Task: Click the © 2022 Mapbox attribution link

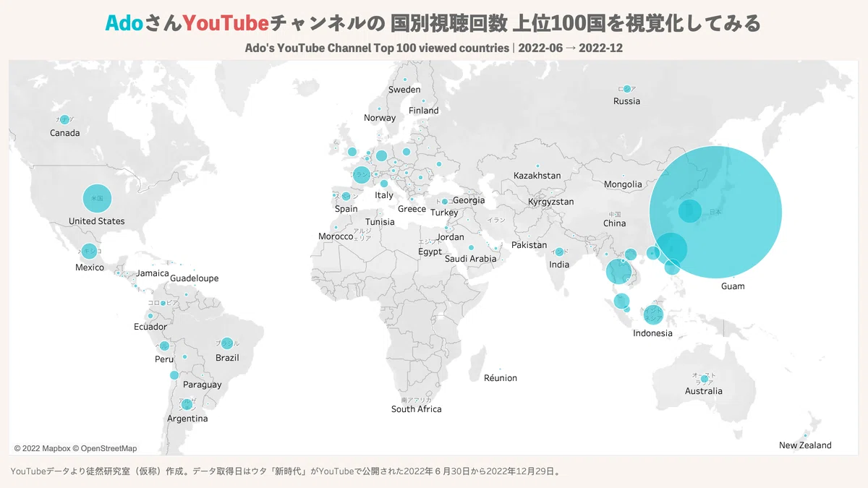Action: click(41, 448)
